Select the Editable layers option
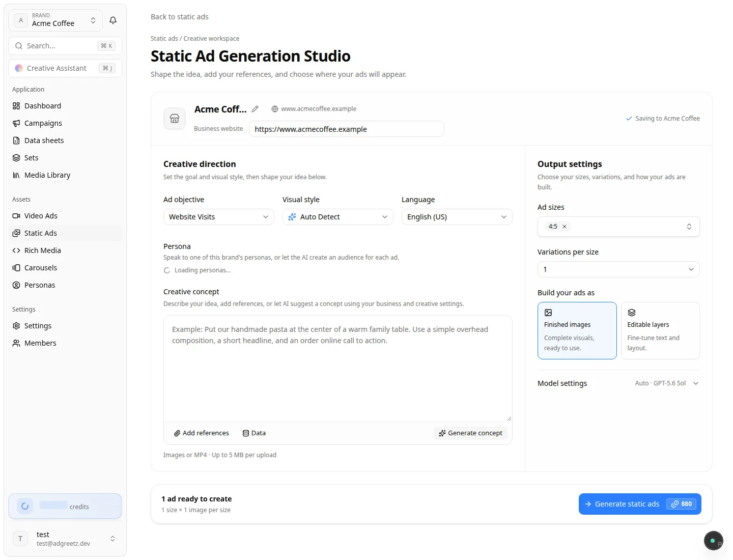Viewport: 733px width, 560px height. tap(660, 331)
